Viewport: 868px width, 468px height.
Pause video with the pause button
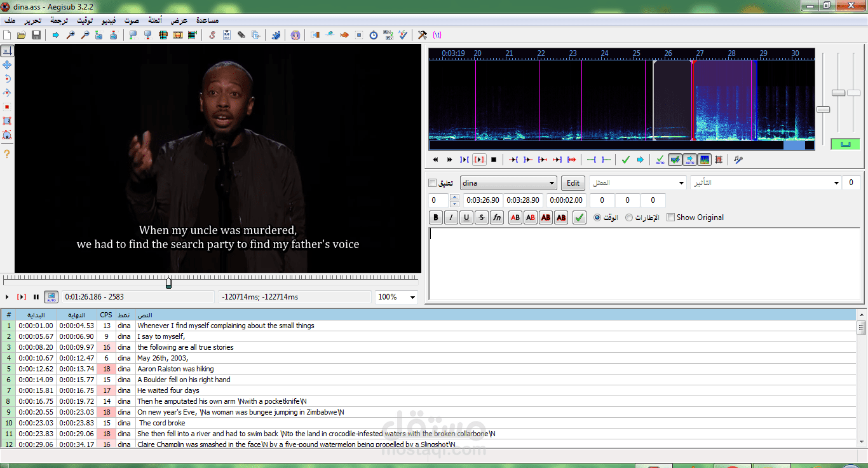36,297
